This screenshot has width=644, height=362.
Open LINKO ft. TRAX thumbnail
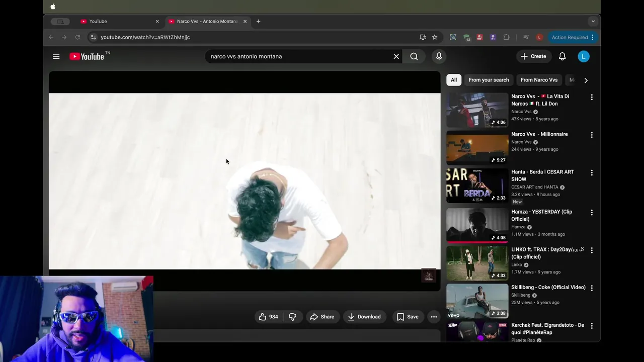(x=477, y=263)
